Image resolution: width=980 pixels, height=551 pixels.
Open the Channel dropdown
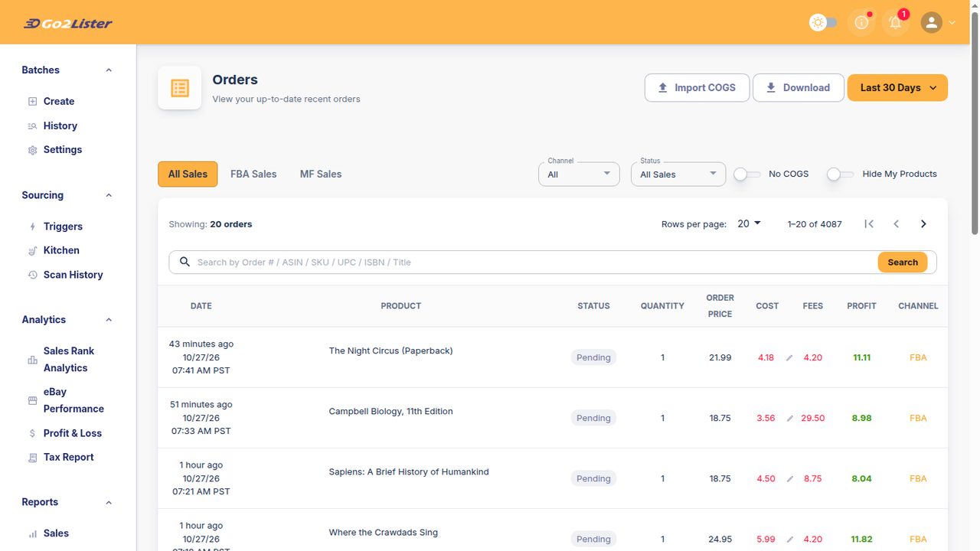tap(579, 174)
